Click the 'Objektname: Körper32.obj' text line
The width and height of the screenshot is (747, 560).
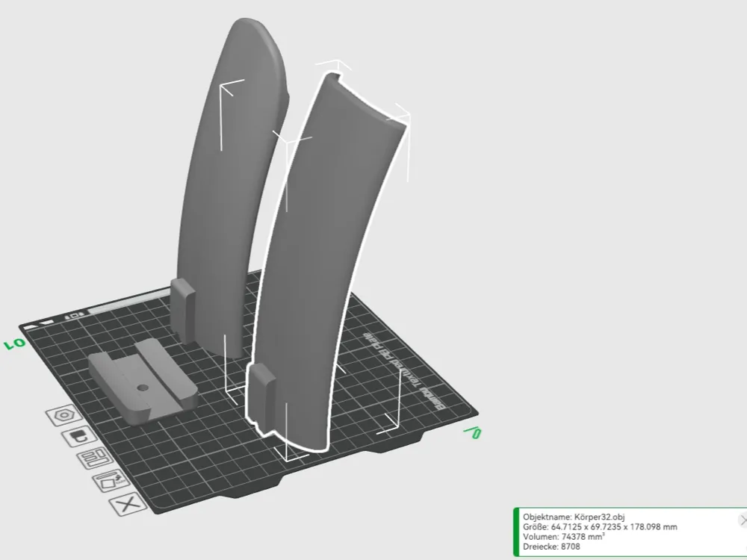pyautogui.click(x=574, y=517)
